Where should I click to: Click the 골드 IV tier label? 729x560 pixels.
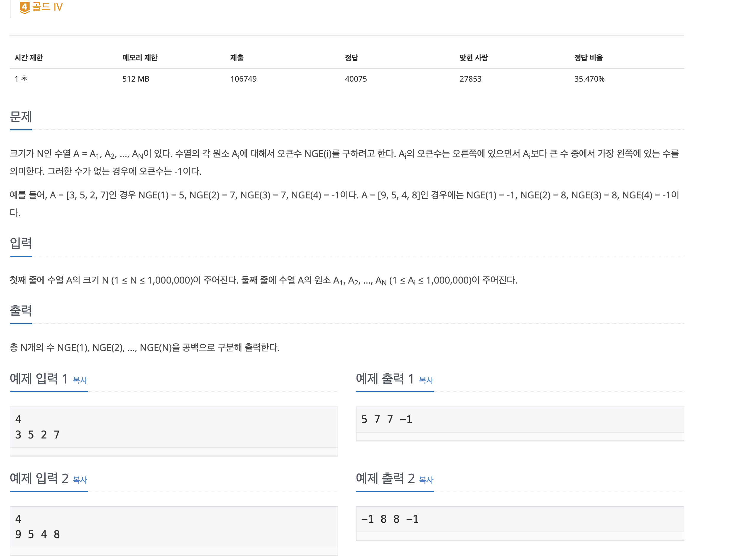click(x=47, y=7)
